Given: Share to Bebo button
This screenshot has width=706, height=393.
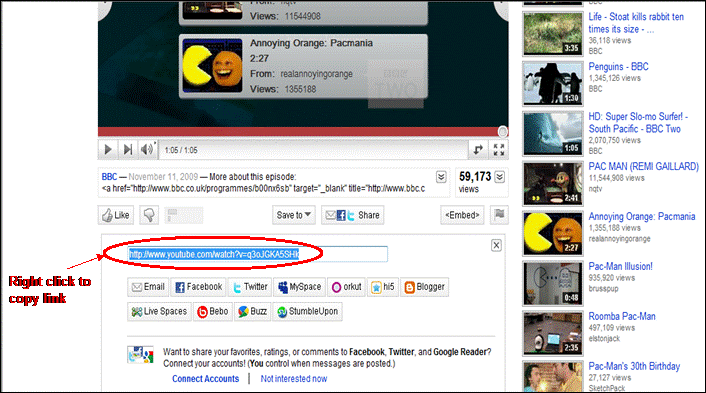Looking at the screenshot, I should [x=213, y=312].
